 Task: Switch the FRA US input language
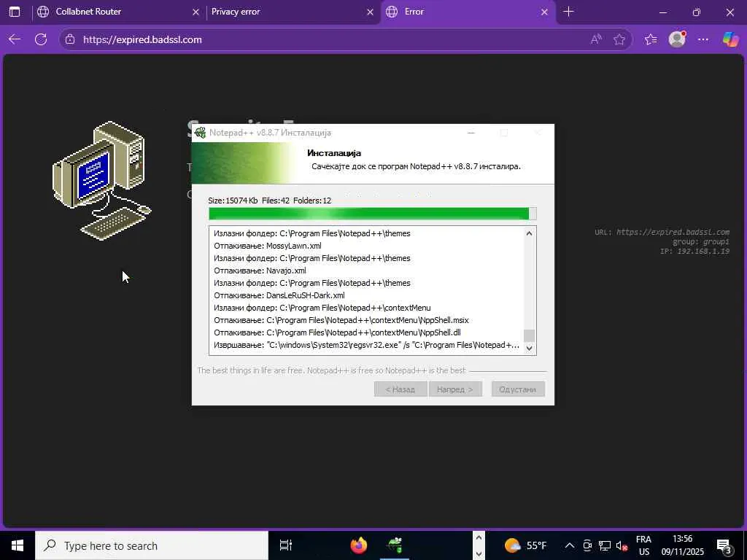point(643,545)
